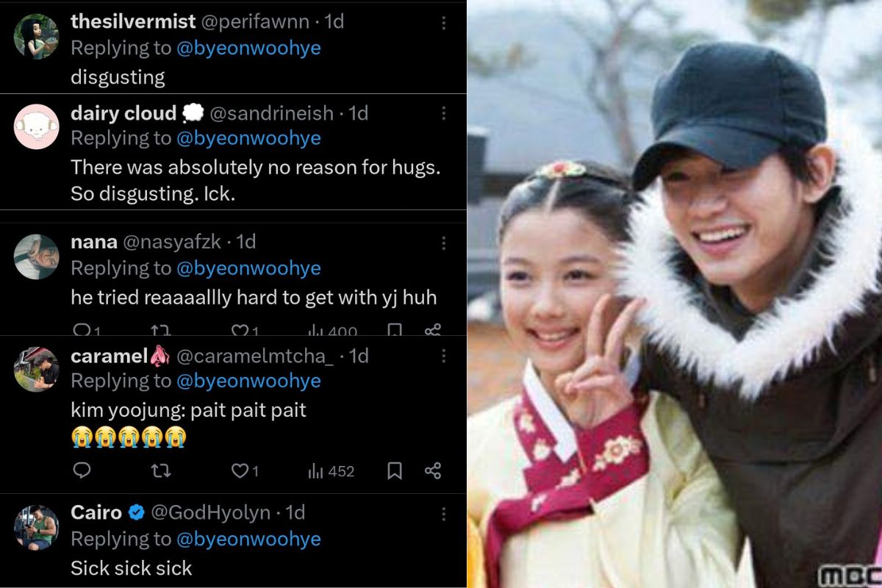Reply to caramel's tweet via comment icon

tap(82, 470)
